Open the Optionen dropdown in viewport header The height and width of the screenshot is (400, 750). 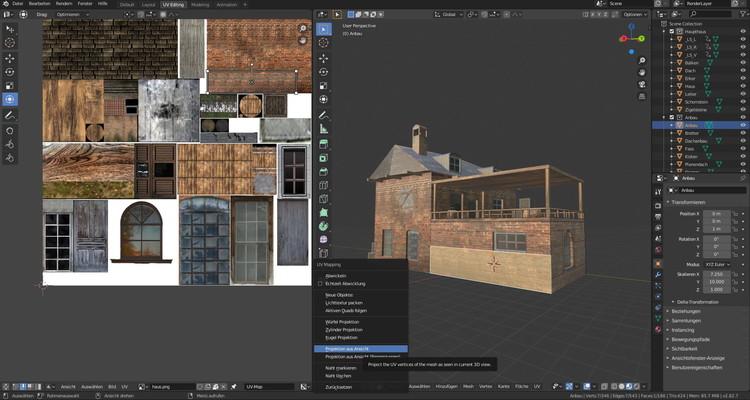pyautogui.click(x=634, y=14)
